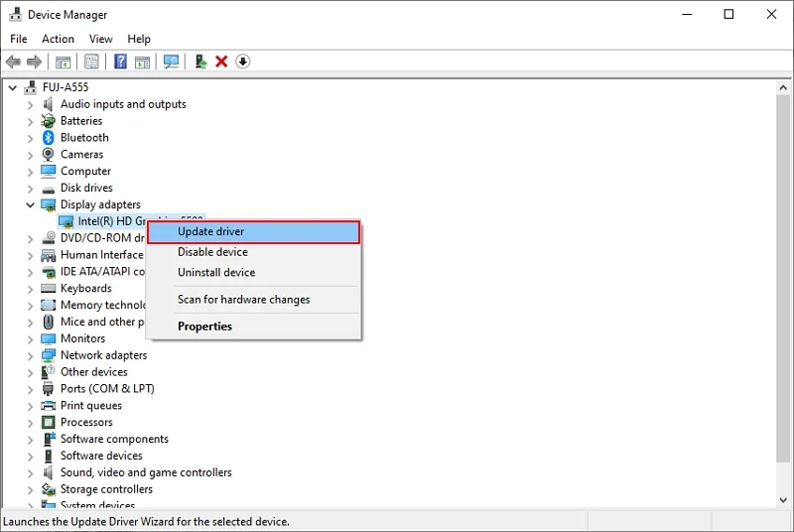Select the Batteries tree item
The image size is (794, 532).
point(81,121)
